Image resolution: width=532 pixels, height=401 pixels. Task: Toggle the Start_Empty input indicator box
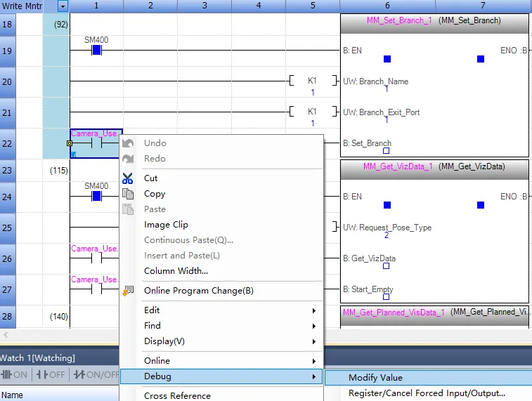[386, 297]
